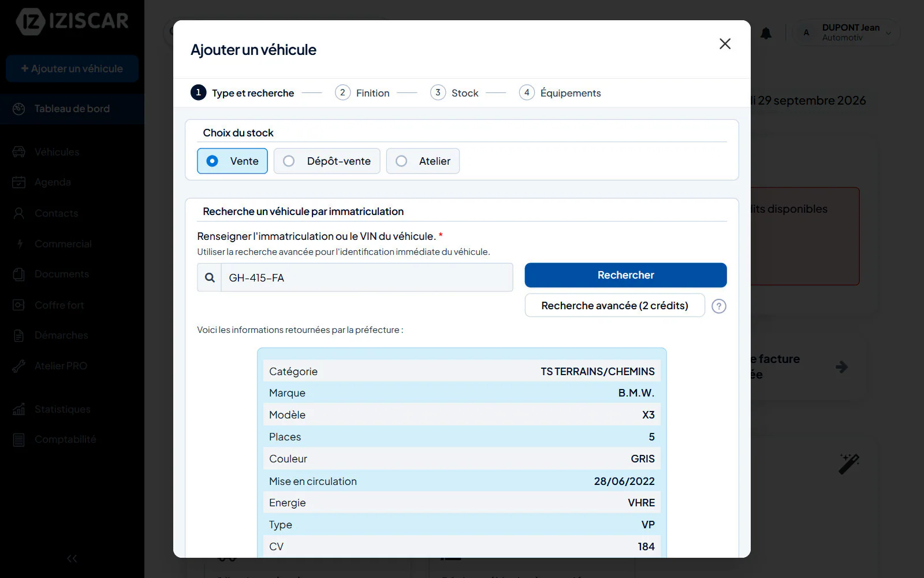Open the help question mark icon

click(718, 306)
